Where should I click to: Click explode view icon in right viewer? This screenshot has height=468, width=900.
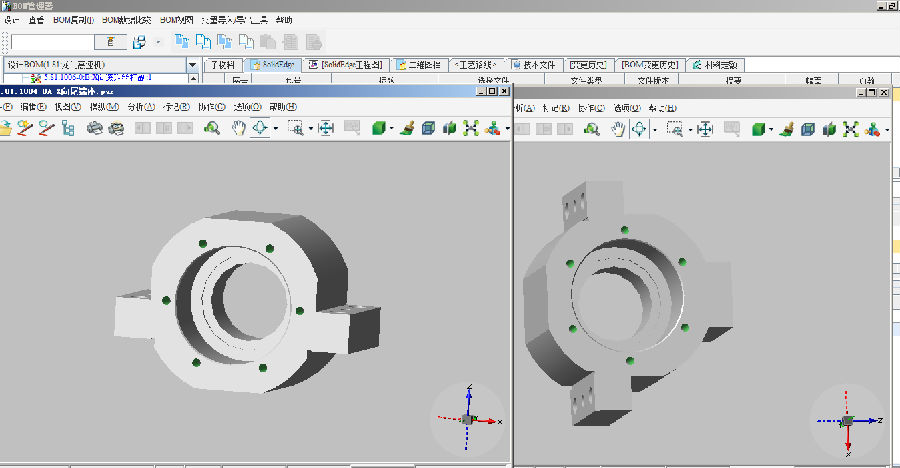point(851,129)
